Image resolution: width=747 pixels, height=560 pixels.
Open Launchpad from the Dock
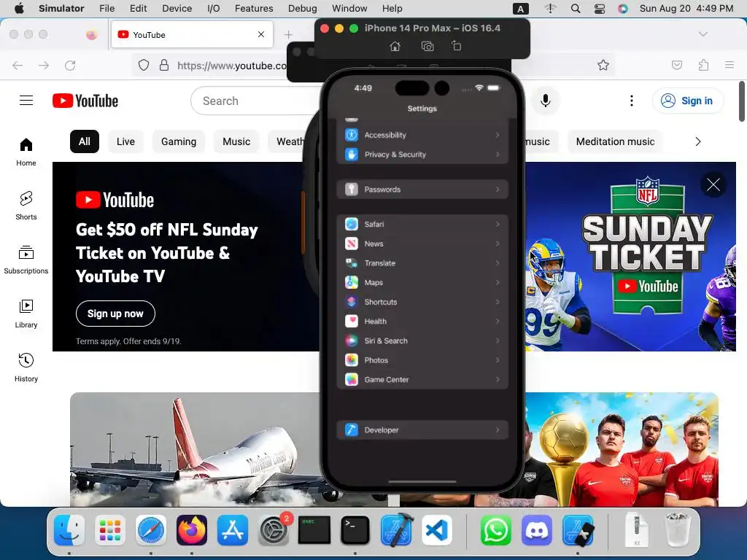[110, 530]
